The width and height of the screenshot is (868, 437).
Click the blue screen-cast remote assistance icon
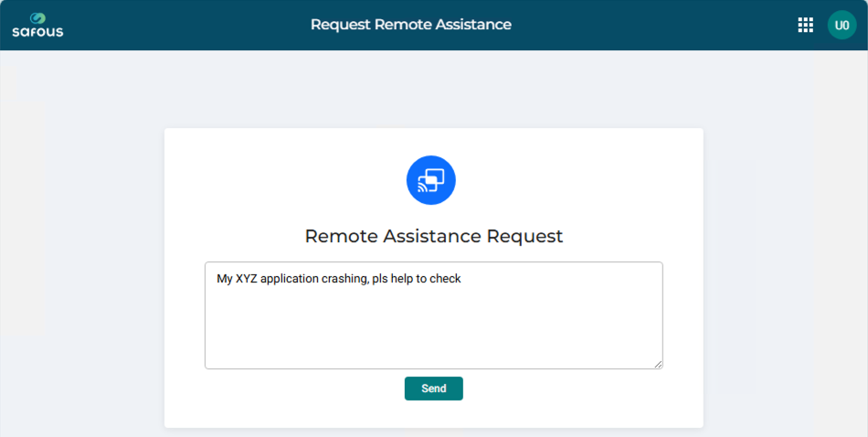tap(430, 180)
